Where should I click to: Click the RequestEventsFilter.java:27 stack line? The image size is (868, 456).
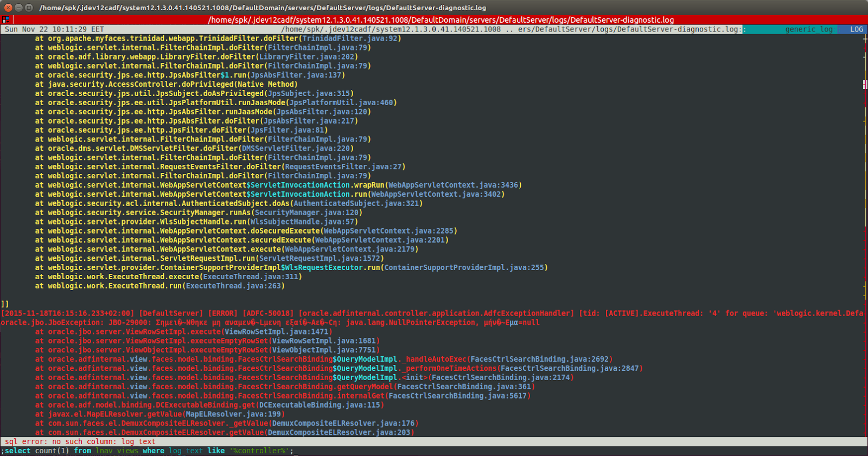point(220,167)
